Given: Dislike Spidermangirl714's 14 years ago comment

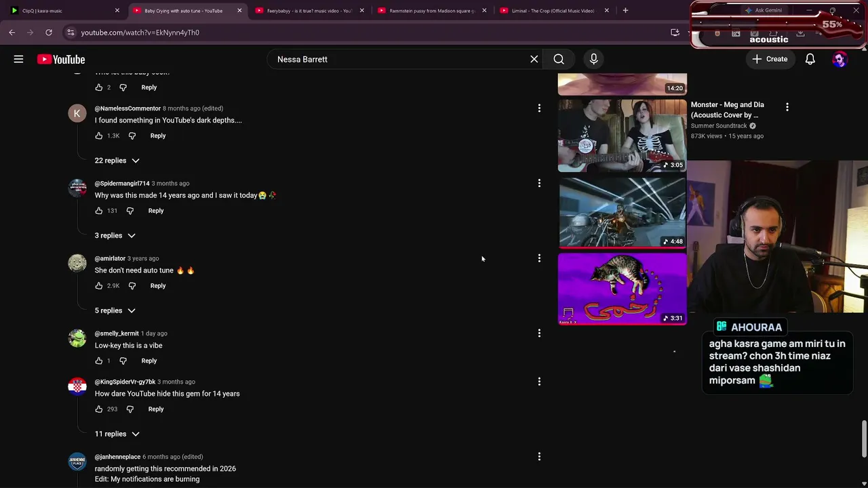Looking at the screenshot, I should [130, 211].
